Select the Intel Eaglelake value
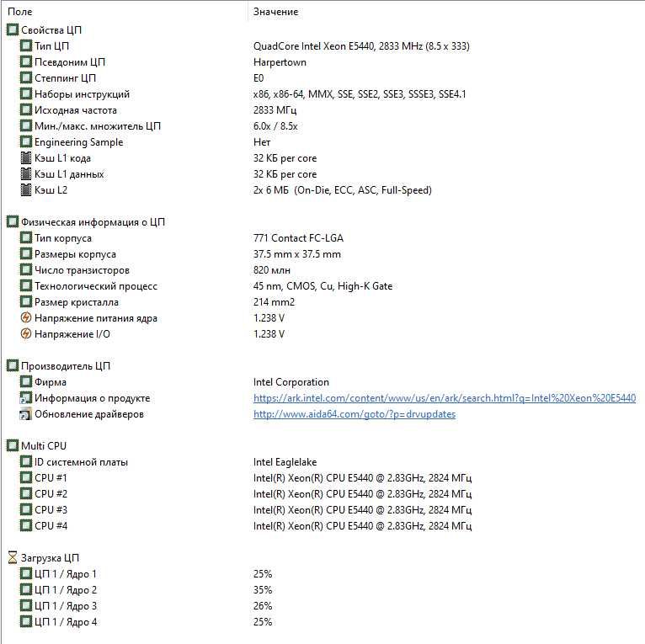This screenshot has width=645, height=644. tap(285, 462)
